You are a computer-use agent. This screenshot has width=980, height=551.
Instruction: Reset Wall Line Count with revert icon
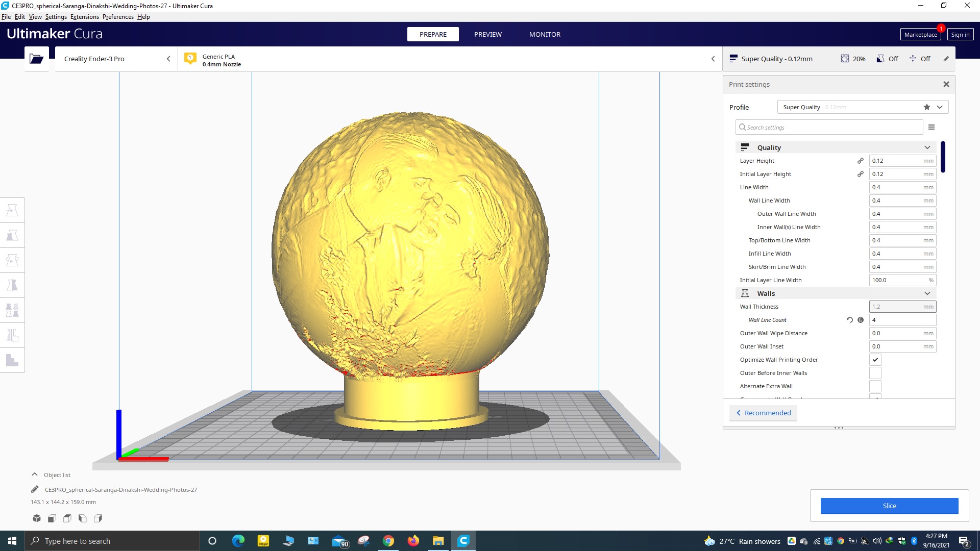[x=849, y=320]
